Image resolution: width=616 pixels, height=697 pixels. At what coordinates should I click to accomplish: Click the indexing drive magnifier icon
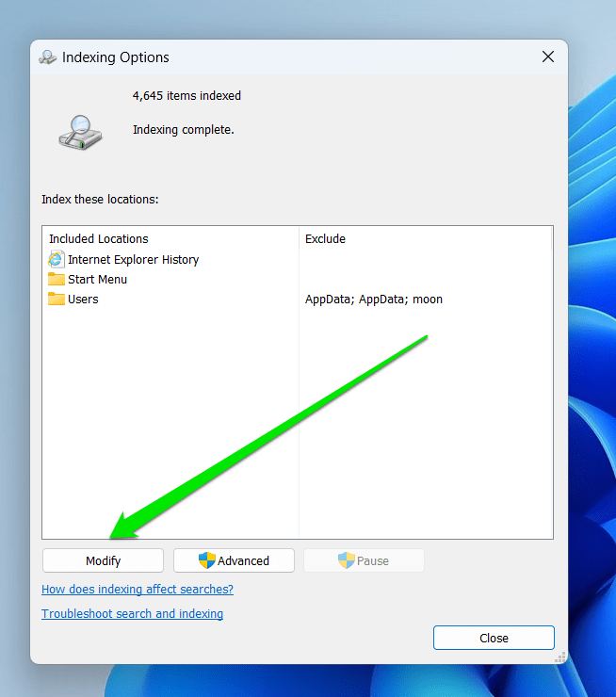click(80, 133)
